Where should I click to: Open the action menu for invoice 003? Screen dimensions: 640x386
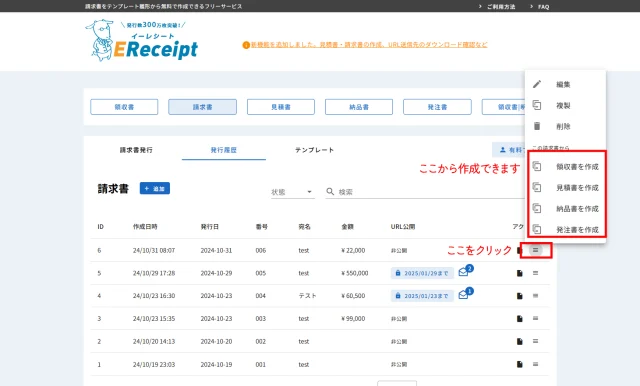coord(536,318)
